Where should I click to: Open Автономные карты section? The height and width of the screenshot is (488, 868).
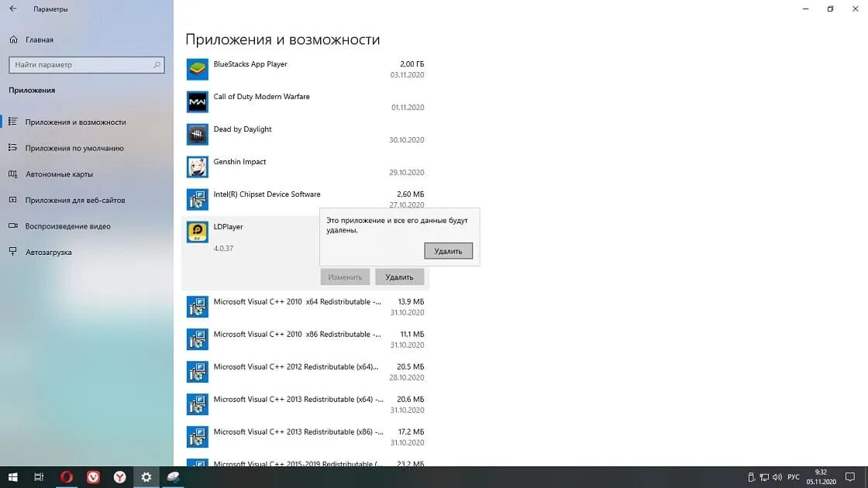(x=59, y=174)
